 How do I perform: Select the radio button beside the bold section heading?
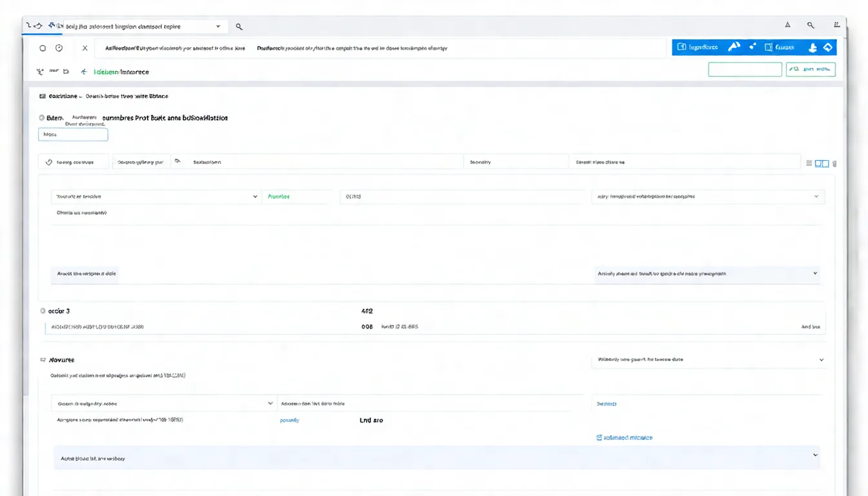42,118
